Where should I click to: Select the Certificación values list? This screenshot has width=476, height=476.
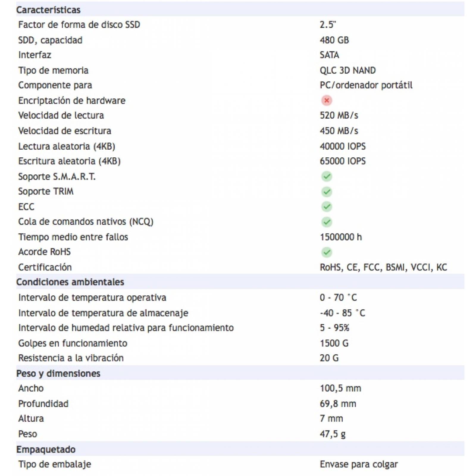[x=383, y=267]
